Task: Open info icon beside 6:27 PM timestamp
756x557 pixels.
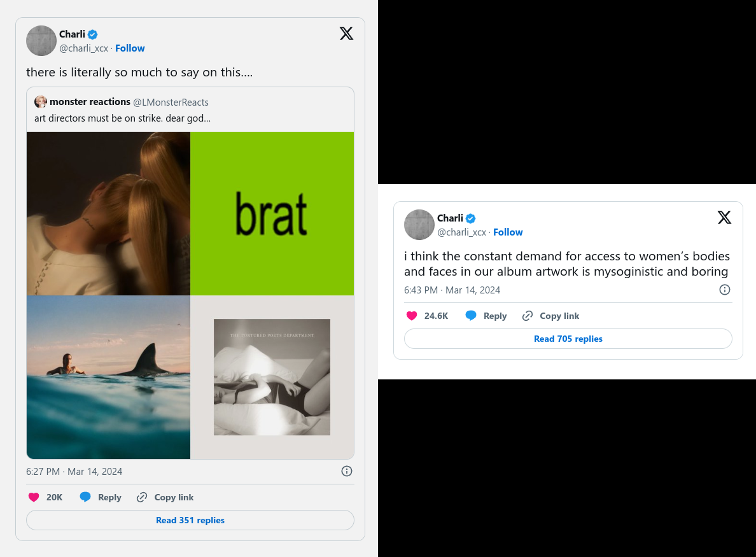Action: 347,471
